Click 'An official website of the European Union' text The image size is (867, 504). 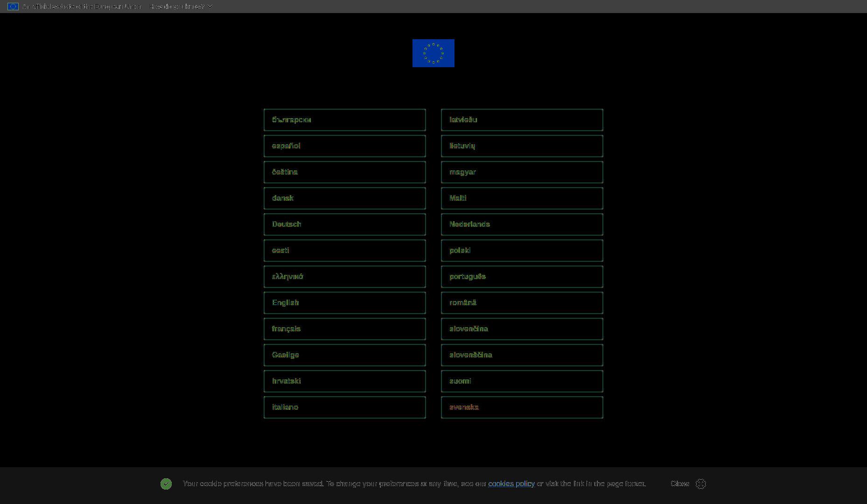click(x=82, y=7)
